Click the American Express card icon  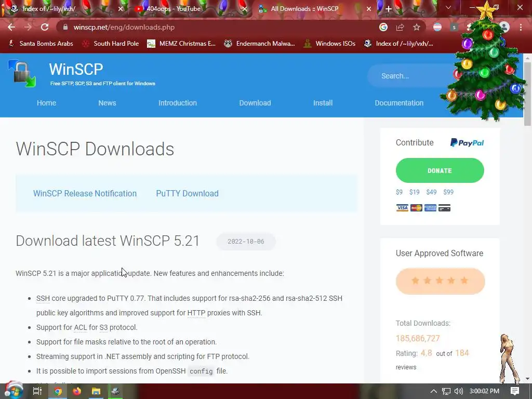[x=430, y=208]
